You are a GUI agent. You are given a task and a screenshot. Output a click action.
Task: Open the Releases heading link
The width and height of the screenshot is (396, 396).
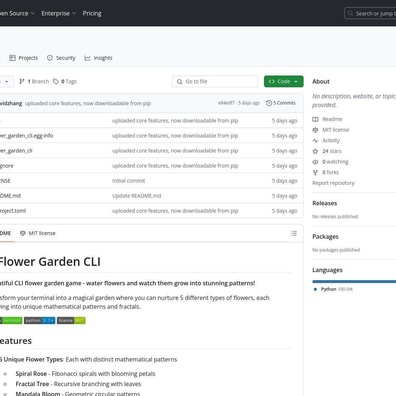[325, 203]
